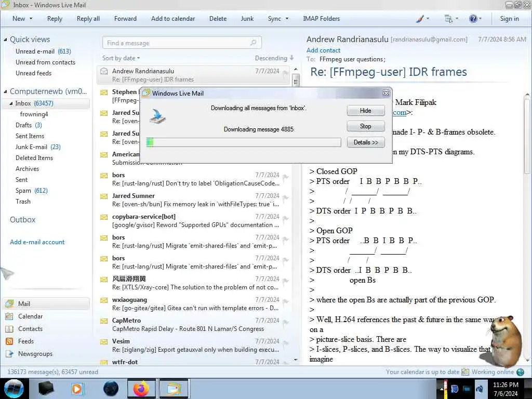Hide the download progress dialog
The width and height of the screenshot is (532, 399).
point(366,111)
